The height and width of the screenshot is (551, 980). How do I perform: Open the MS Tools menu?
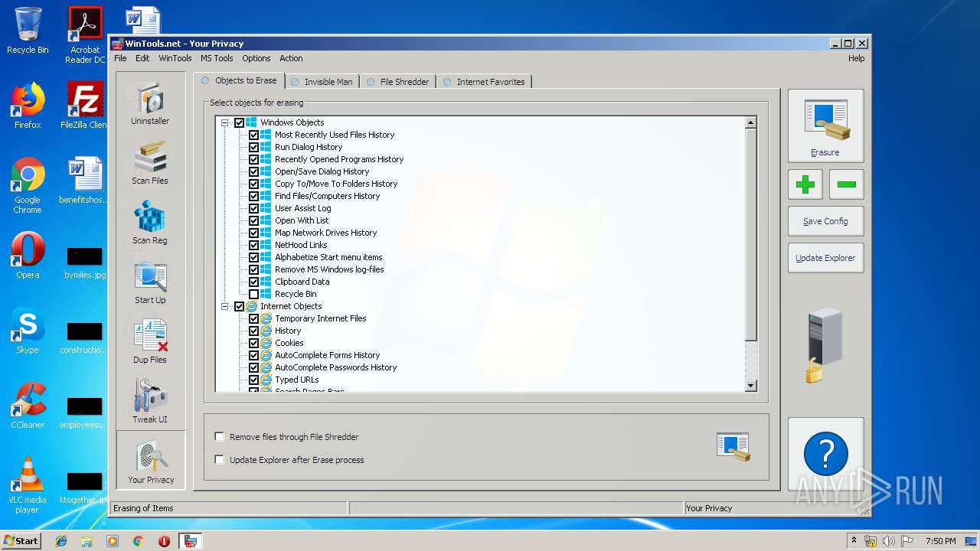[x=217, y=58]
